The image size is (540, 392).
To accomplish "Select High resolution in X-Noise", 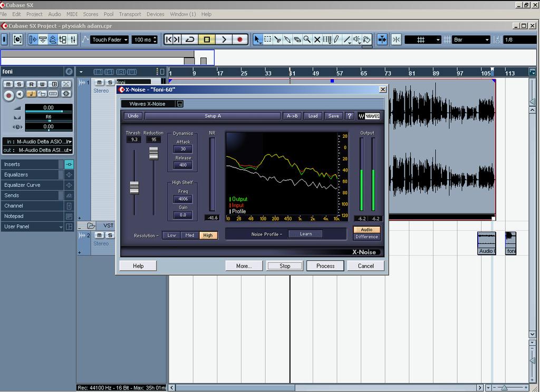I will 208,235.
